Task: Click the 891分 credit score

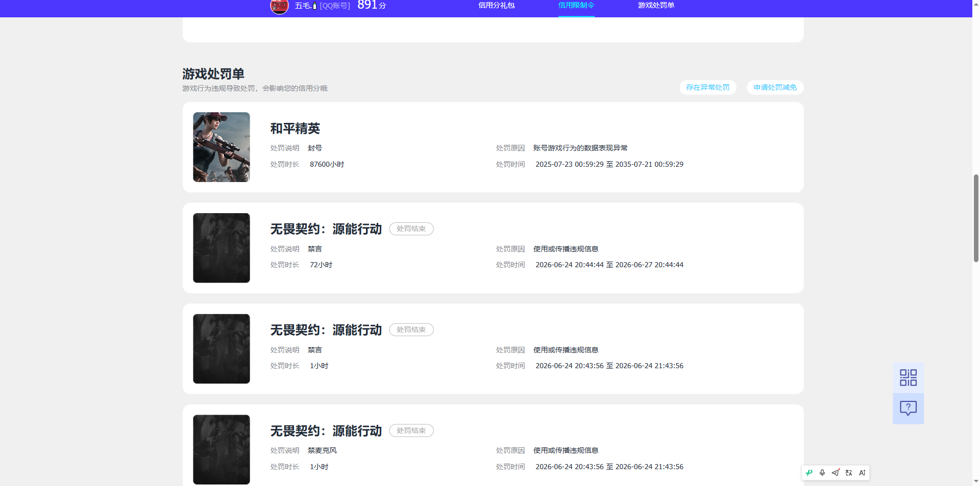Action: click(x=372, y=6)
